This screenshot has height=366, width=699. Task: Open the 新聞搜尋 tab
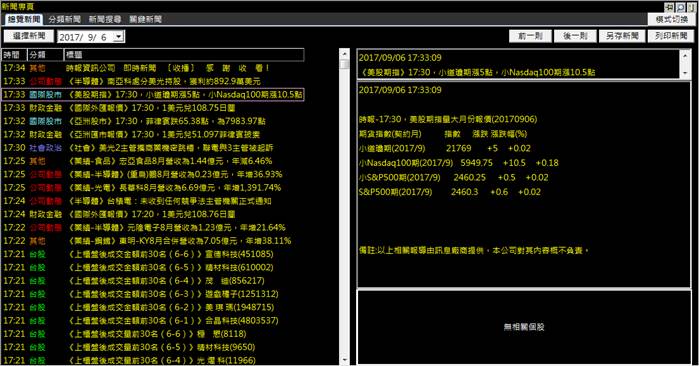(x=105, y=19)
